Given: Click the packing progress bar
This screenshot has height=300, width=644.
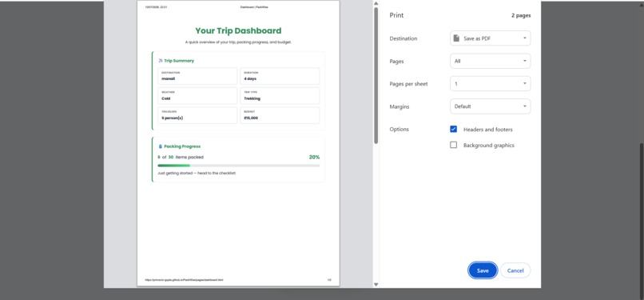Looking at the screenshot, I should (x=239, y=166).
